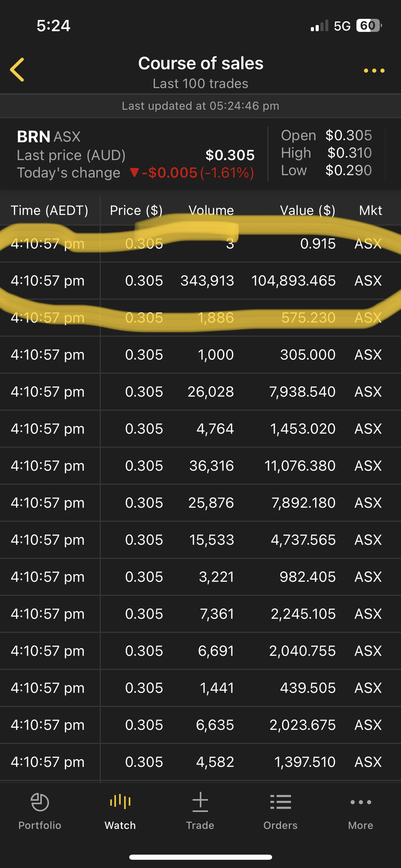Tap the last price $0.305 value

(230, 155)
